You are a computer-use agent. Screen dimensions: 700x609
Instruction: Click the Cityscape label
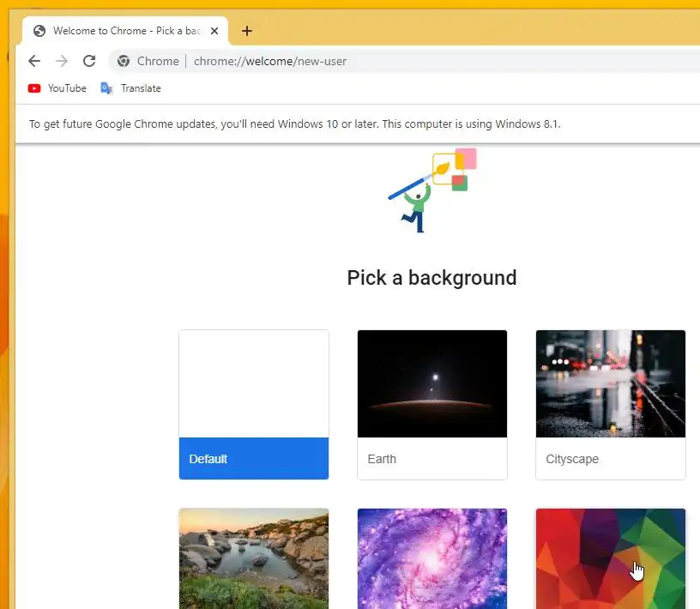(x=572, y=459)
